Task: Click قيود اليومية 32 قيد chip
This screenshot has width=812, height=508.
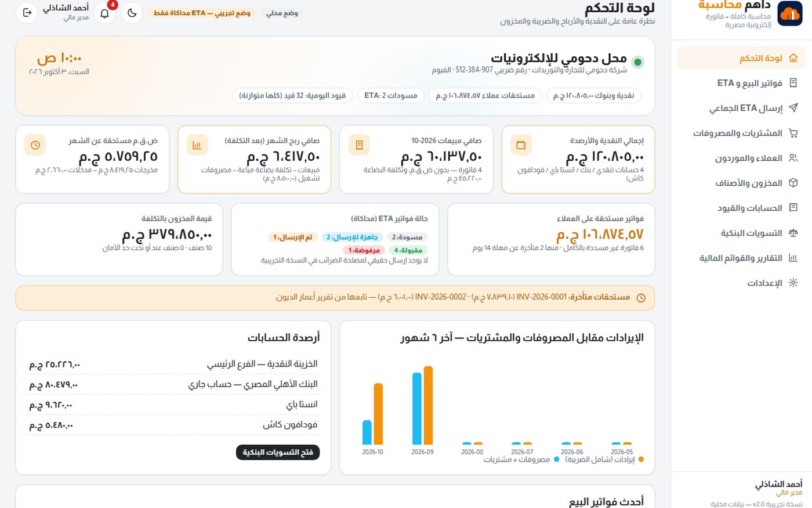Action: pyautogui.click(x=292, y=95)
